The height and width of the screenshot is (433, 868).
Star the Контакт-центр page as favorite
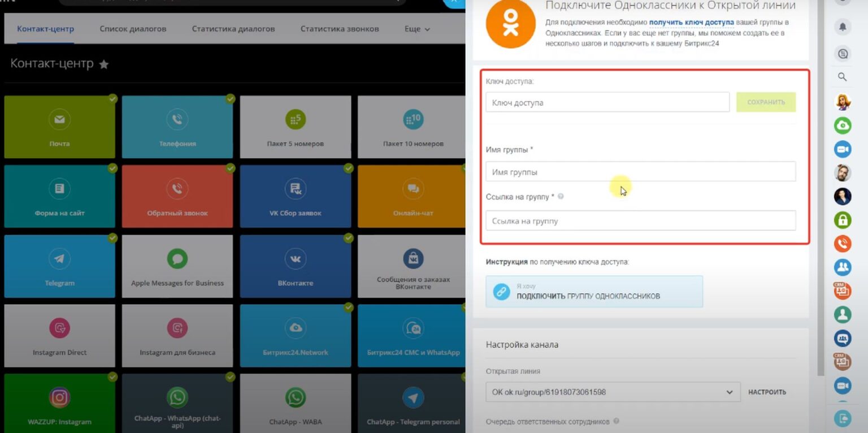[x=104, y=64]
